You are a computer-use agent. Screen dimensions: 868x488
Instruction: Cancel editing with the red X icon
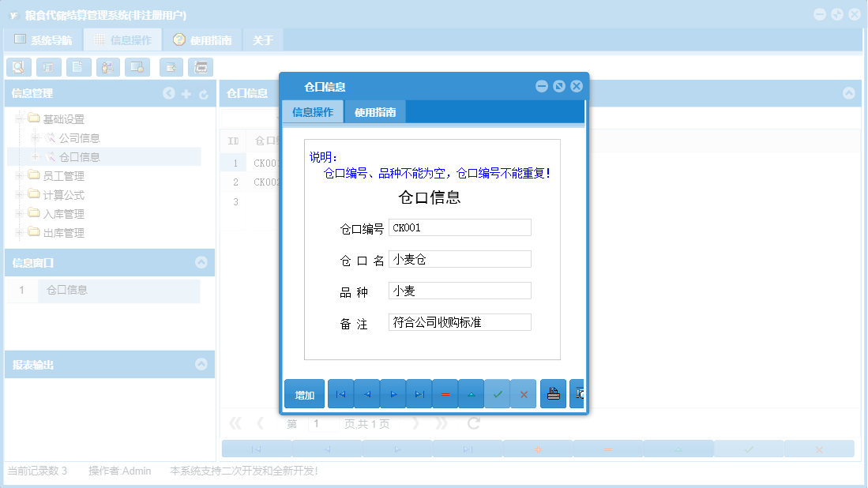pos(524,392)
